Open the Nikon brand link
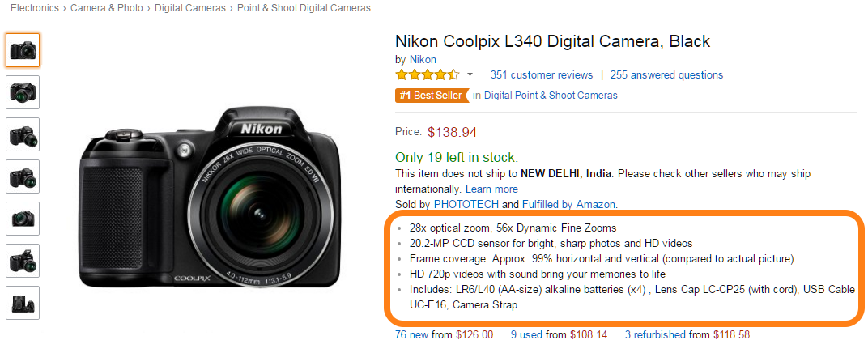Screen dimensions: 868x353 pyautogui.click(x=423, y=59)
